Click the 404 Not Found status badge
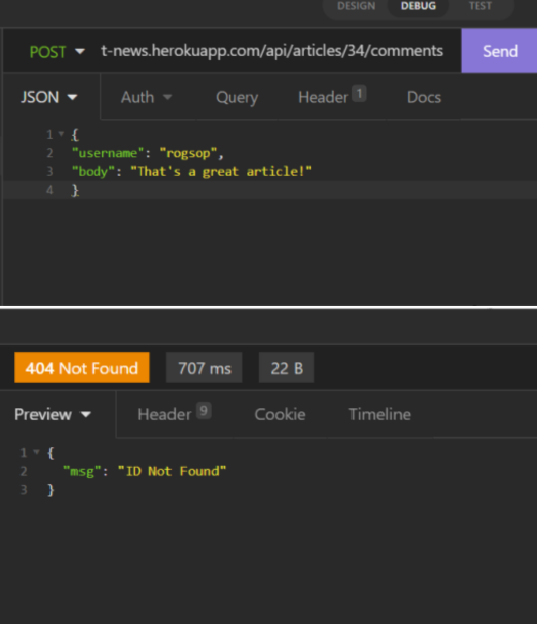537x624 pixels. [x=82, y=368]
